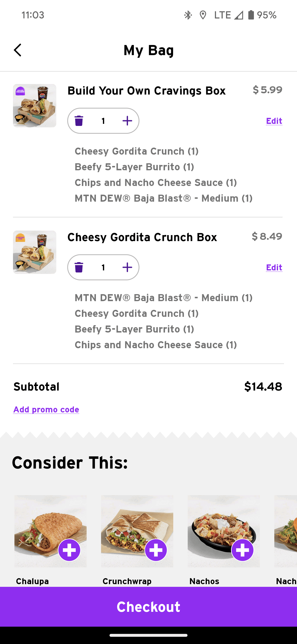Add Chalupa to bag with plus icon
This screenshot has width=297, height=644.
[x=69, y=550]
